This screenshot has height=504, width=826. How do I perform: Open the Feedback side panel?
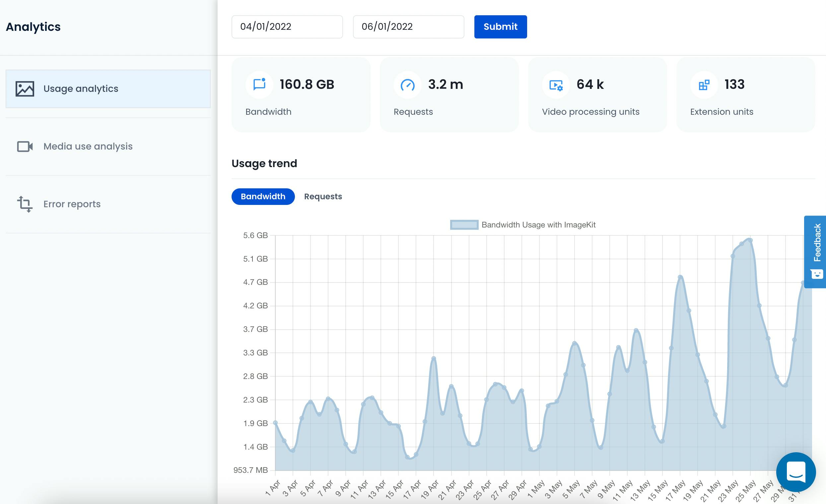point(817,243)
